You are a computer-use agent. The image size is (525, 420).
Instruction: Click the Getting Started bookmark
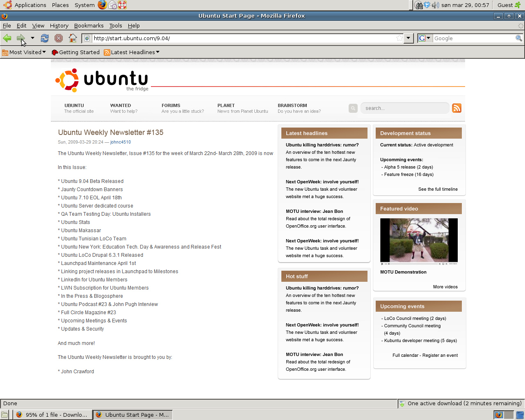(x=75, y=52)
